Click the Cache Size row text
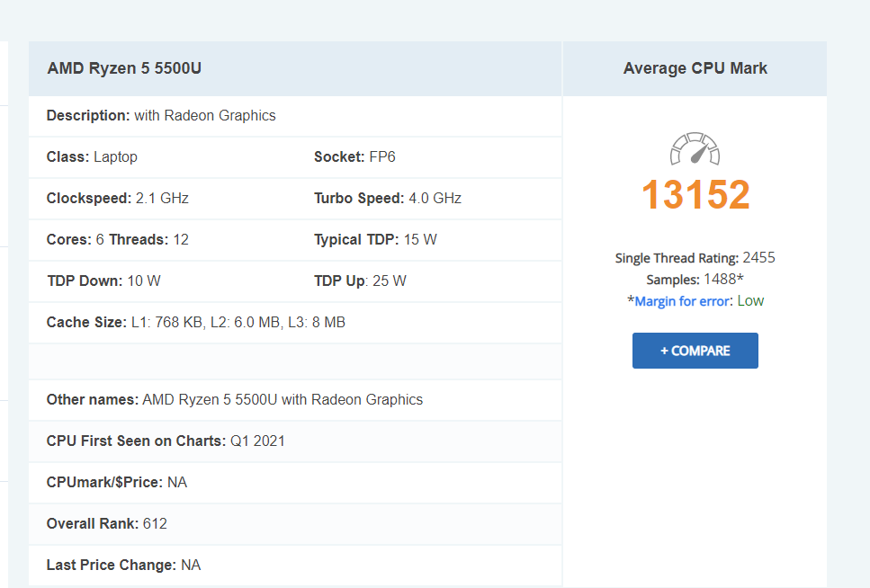The width and height of the screenshot is (870, 588). pyautogui.click(x=196, y=322)
